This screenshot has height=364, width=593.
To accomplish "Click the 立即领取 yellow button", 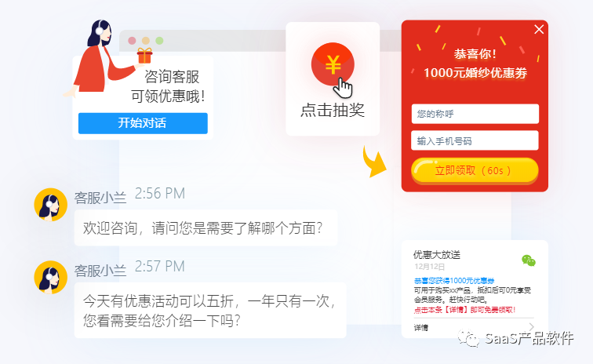I will (475, 171).
